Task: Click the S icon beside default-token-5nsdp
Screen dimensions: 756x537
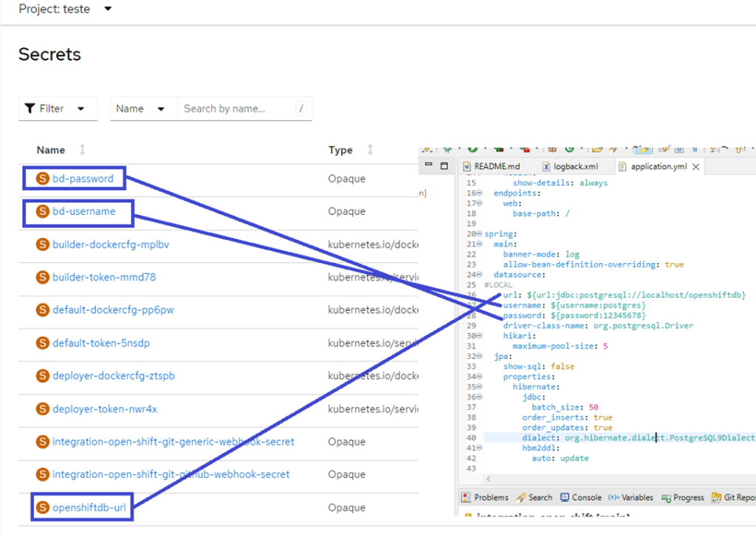Action: [42, 343]
